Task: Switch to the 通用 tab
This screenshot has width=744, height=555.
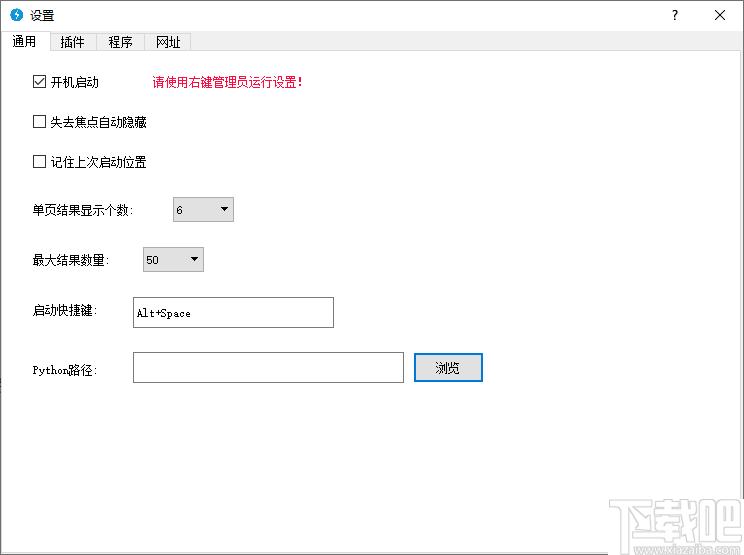Action: (x=24, y=42)
